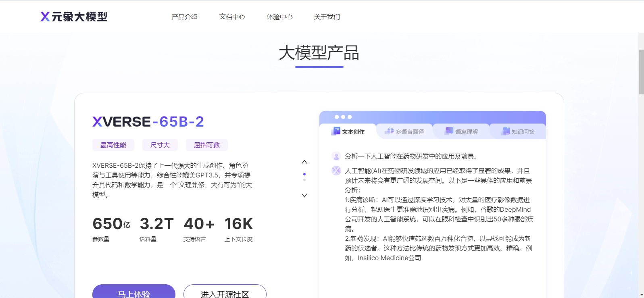The width and height of the screenshot is (644, 298).
Task: Click the user question about 药物研发
Action: tap(412, 156)
